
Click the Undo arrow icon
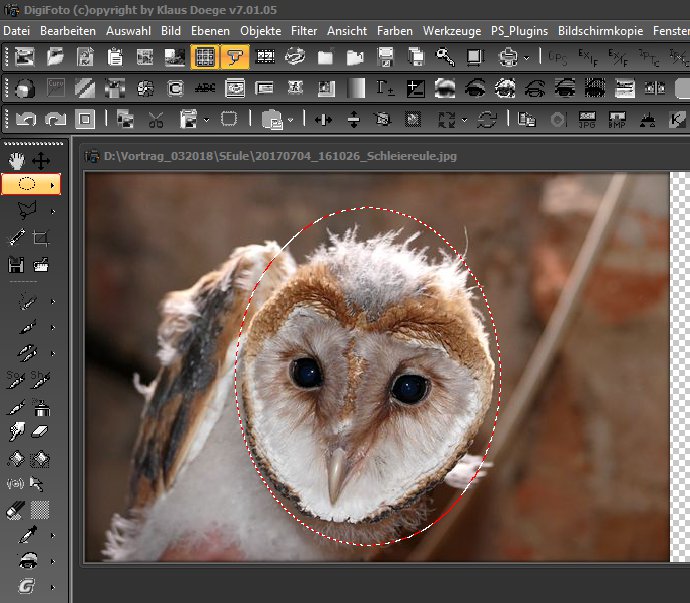tap(25, 119)
